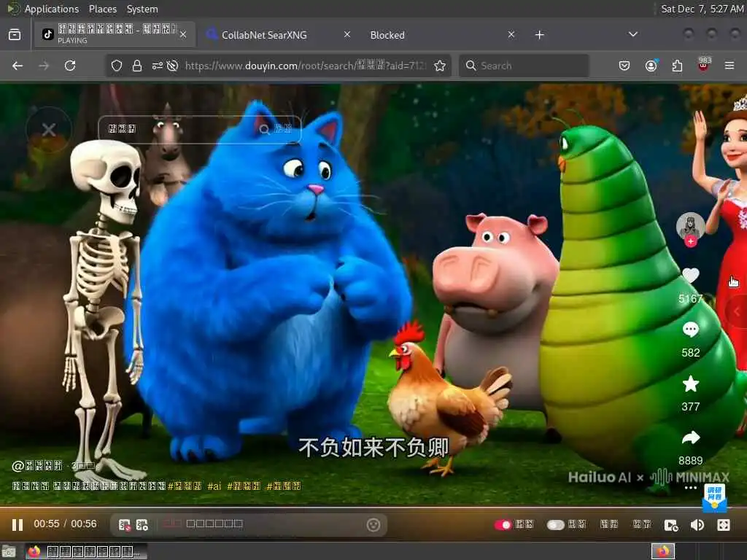Click the extension icon with 983 badge

[x=704, y=65]
